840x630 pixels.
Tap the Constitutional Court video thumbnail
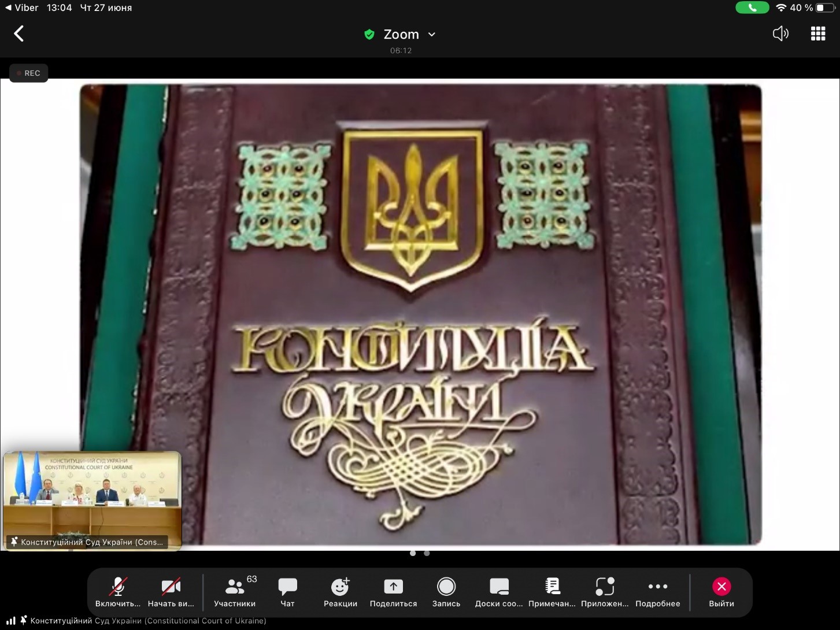[x=92, y=501]
